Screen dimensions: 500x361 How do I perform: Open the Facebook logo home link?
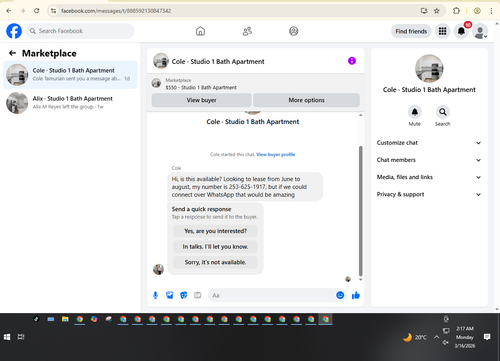(14, 31)
